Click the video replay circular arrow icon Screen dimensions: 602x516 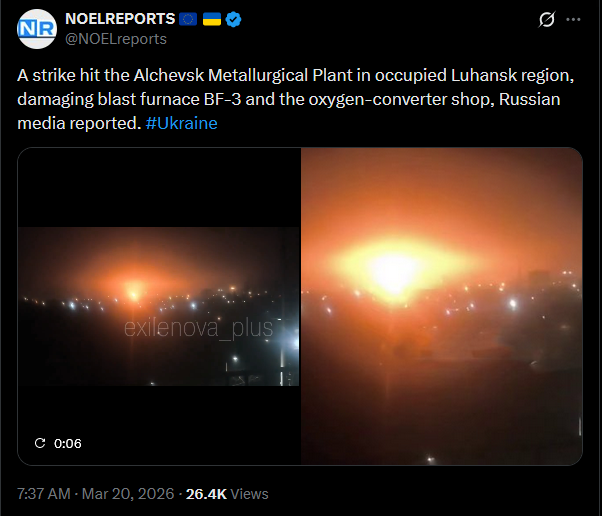tap(40, 443)
